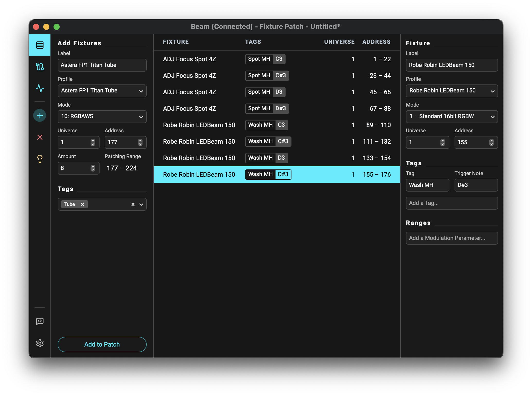532x396 pixels.
Task: Step the Add Fixtures Universe value
Action: click(x=93, y=142)
